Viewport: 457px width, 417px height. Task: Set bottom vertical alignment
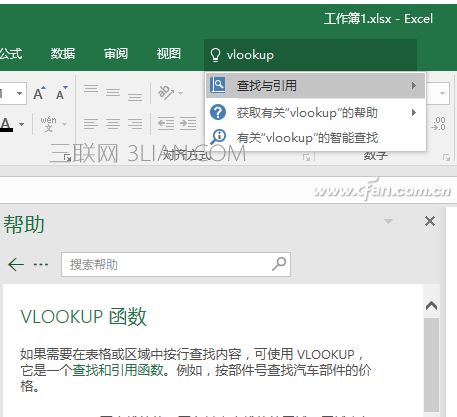[135, 96]
